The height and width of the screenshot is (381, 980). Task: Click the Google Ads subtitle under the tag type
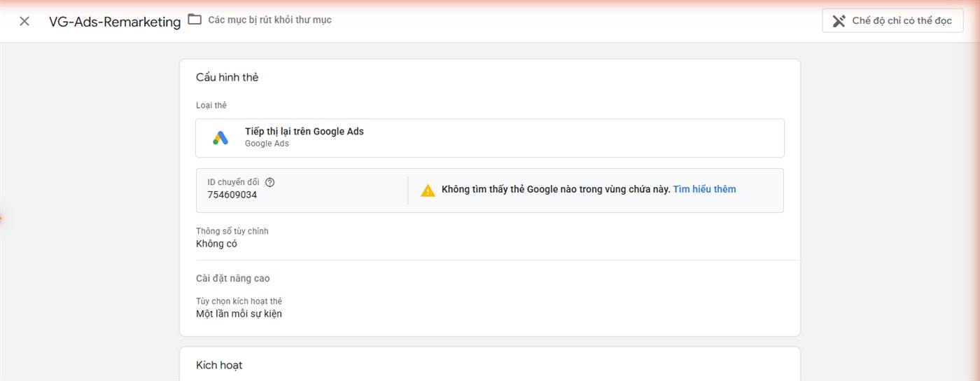pyautogui.click(x=267, y=144)
